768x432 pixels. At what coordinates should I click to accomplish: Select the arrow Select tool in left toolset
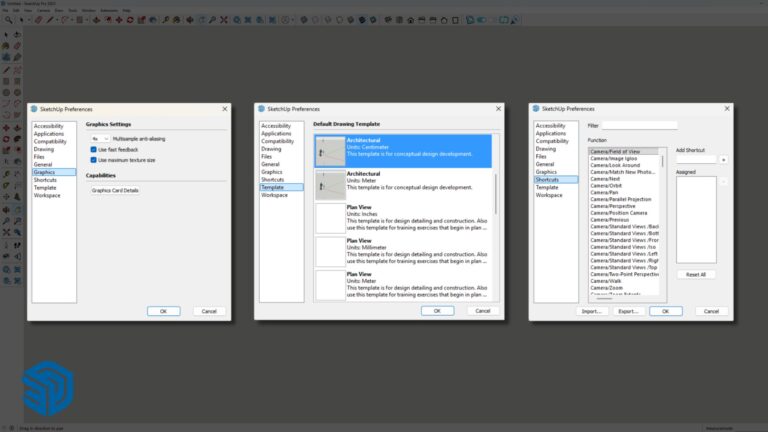tap(6, 35)
